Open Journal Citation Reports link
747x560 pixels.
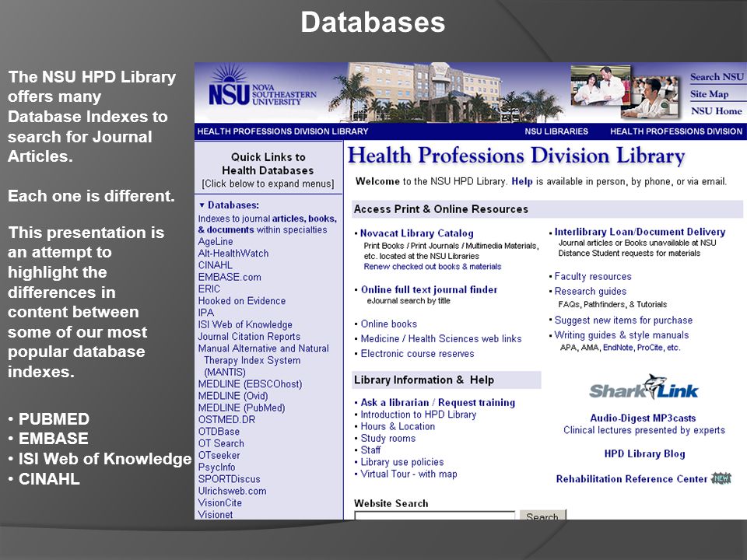click(249, 337)
